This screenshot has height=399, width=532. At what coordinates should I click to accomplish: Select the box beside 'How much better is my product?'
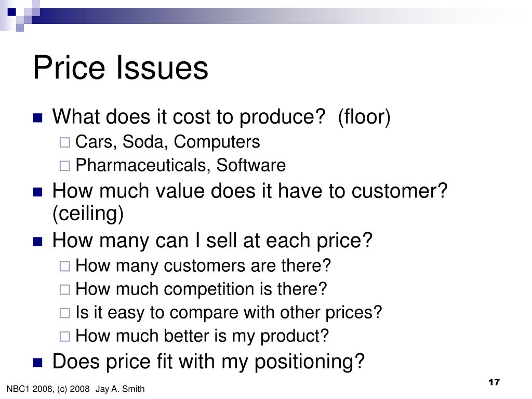click(x=65, y=337)
